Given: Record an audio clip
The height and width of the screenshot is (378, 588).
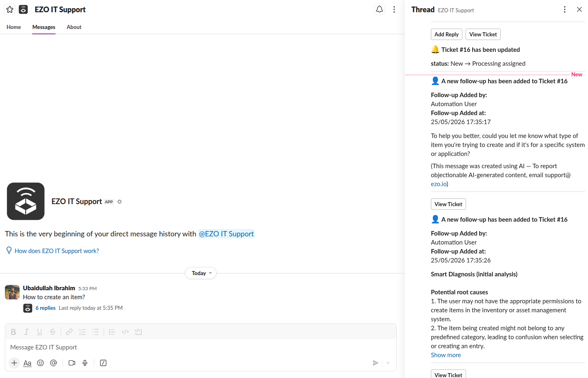Looking at the screenshot, I should 85,363.
